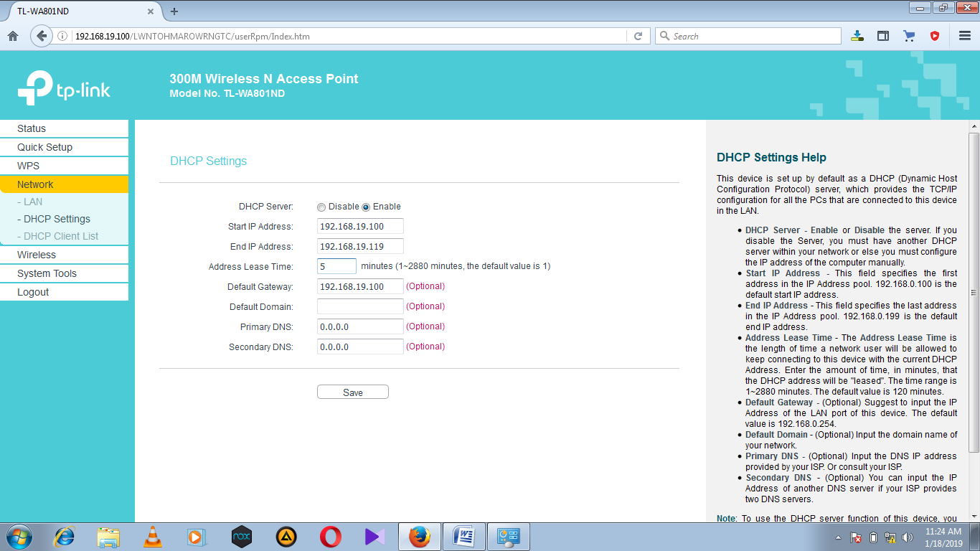Launch Internet Explorer from taskbar

(65, 536)
